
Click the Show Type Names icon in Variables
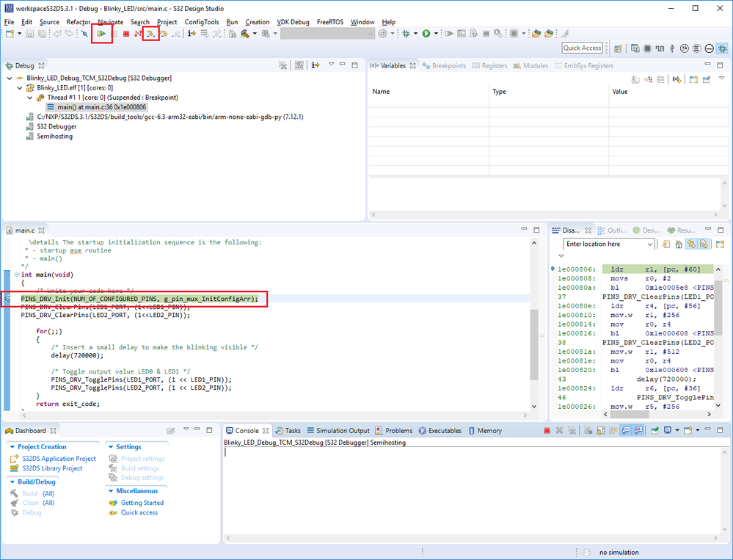635,79
